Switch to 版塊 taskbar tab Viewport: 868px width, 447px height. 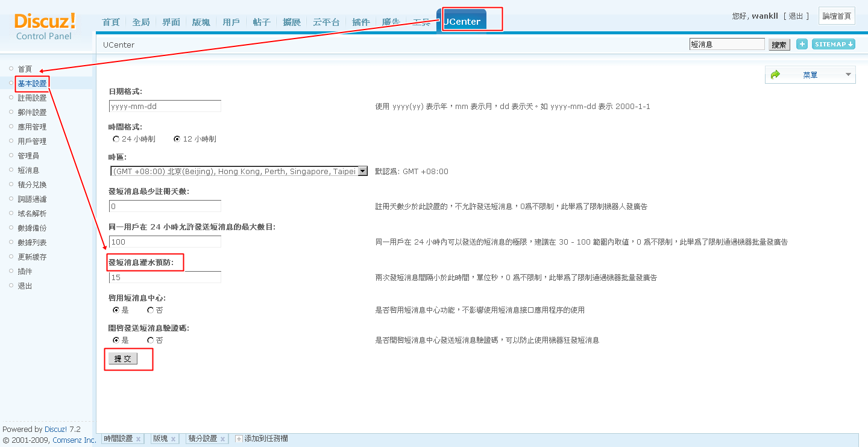click(160, 439)
